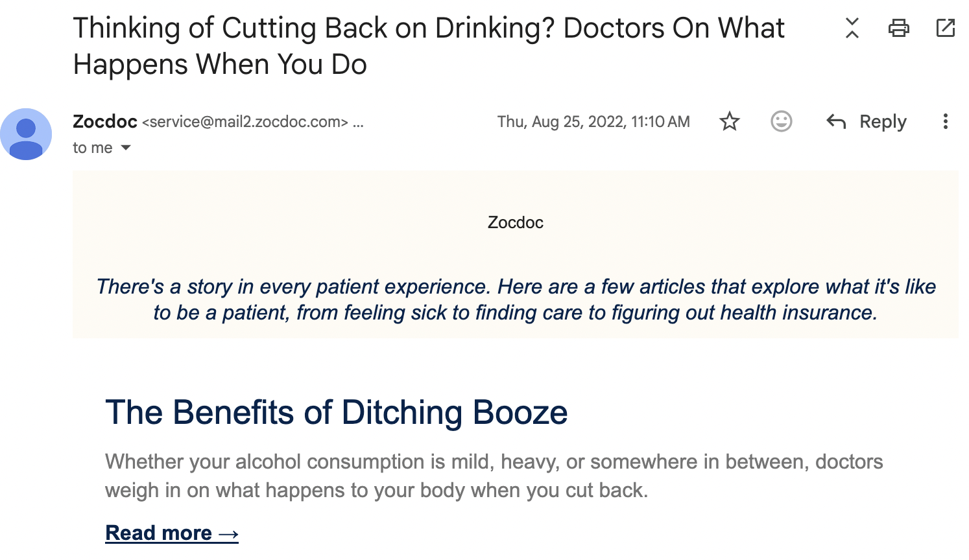Click the email subject line title

click(x=429, y=46)
